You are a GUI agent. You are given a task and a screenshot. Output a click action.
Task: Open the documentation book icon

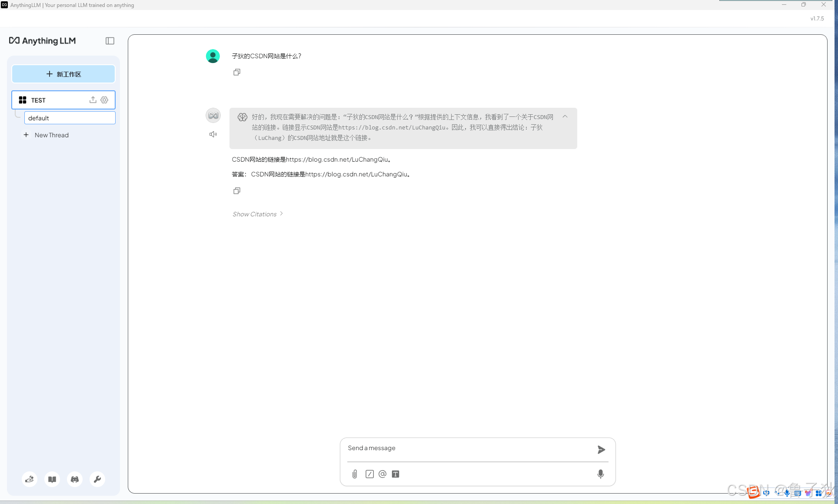(52, 479)
